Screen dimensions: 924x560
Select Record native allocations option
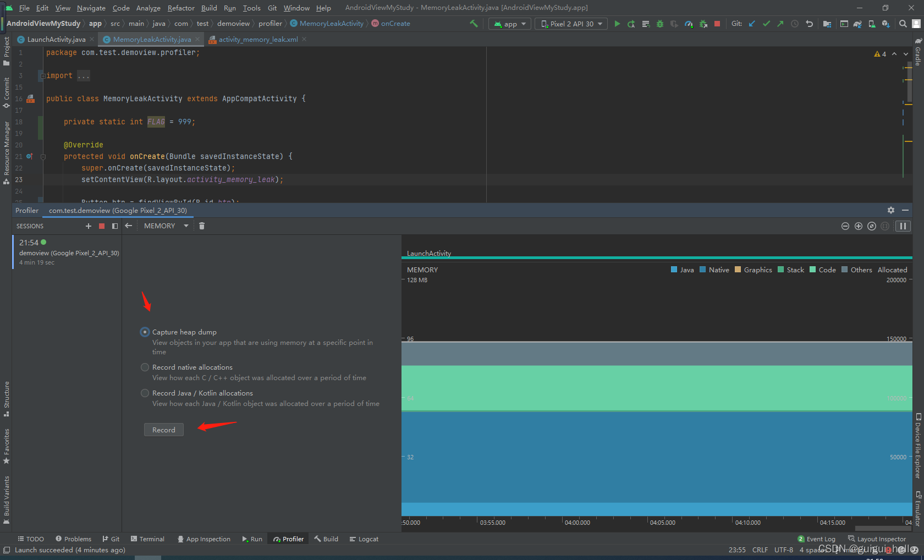tap(145, 367)
